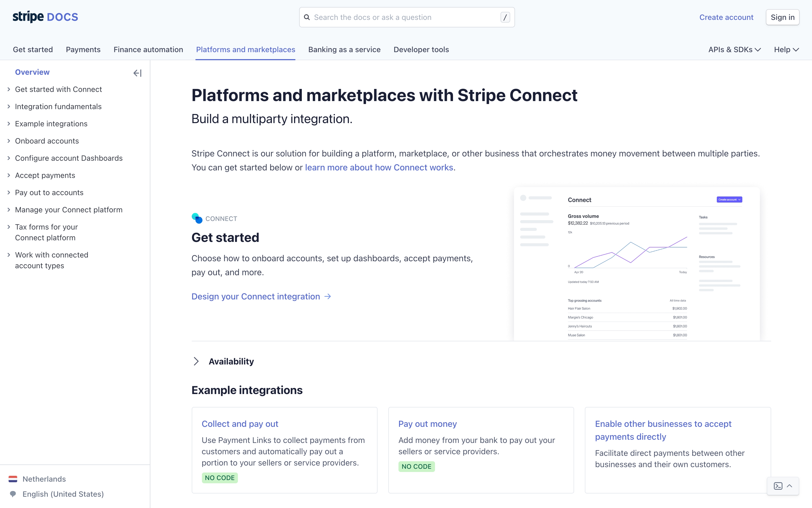
Task: Select the Overview sidebar link
Action: click(x=32, y=72)
